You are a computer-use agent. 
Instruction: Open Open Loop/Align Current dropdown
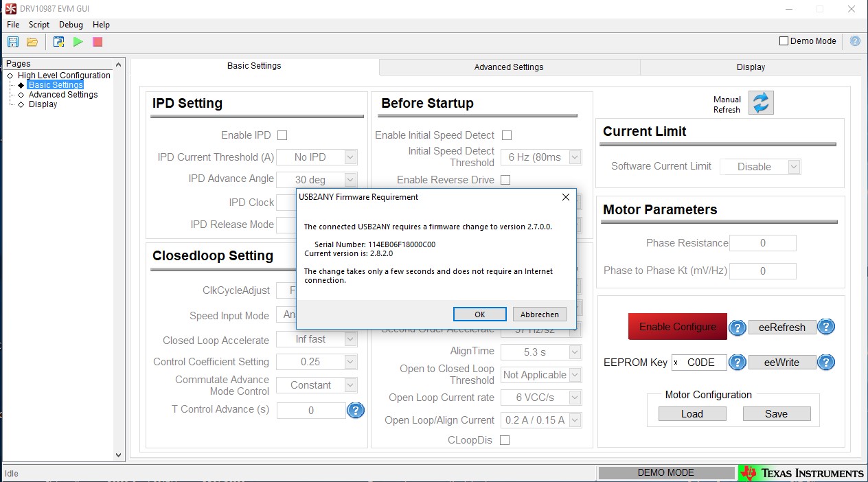575,420
